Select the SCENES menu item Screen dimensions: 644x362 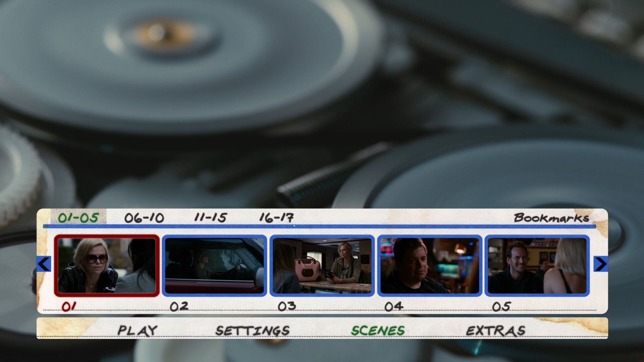point(378,331)
